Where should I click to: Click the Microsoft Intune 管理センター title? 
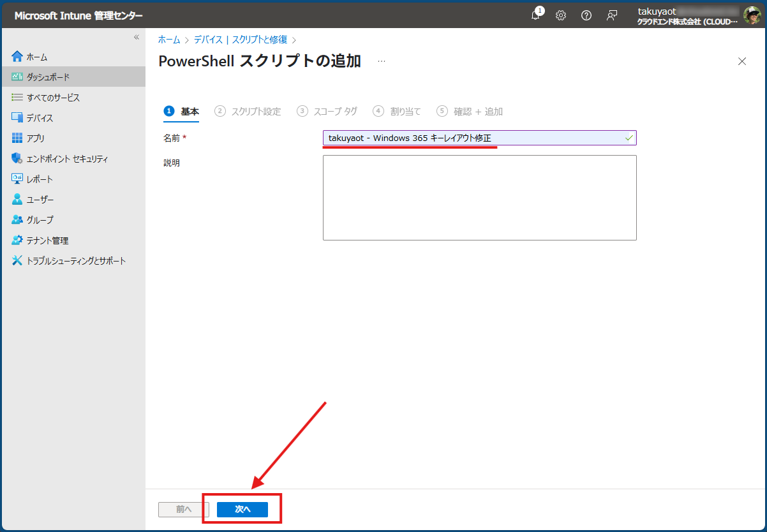coord(78,15)
